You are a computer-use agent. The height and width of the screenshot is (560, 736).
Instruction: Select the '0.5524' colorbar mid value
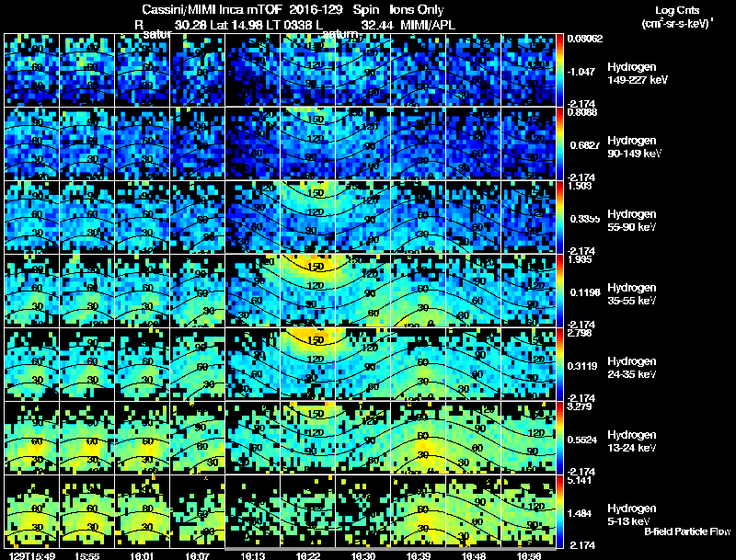(582, 440)
